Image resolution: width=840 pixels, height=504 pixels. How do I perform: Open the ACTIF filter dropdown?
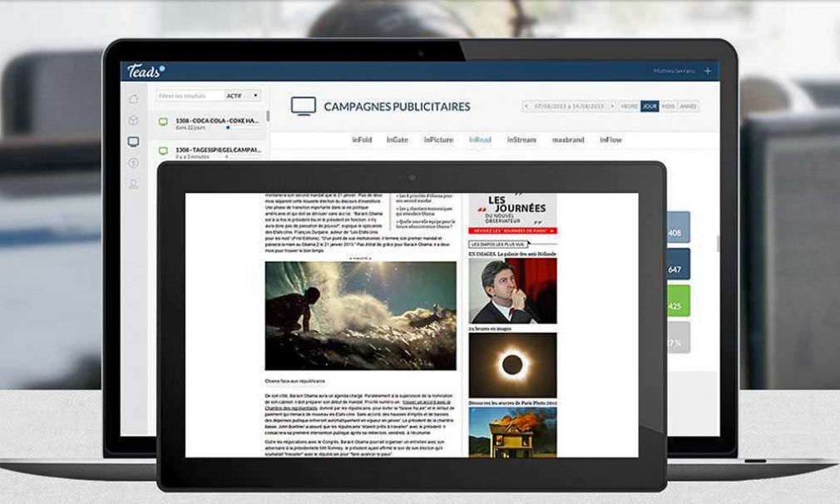tap(241, 96)
